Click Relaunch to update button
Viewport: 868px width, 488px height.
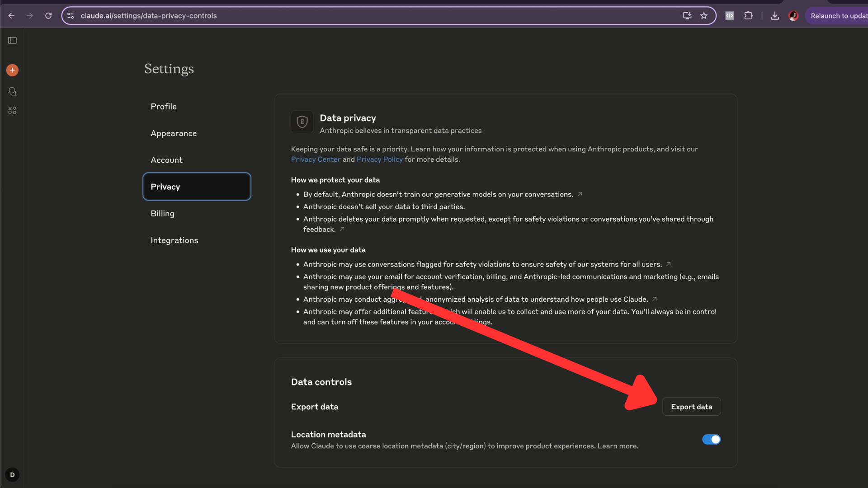click(837, 16)
